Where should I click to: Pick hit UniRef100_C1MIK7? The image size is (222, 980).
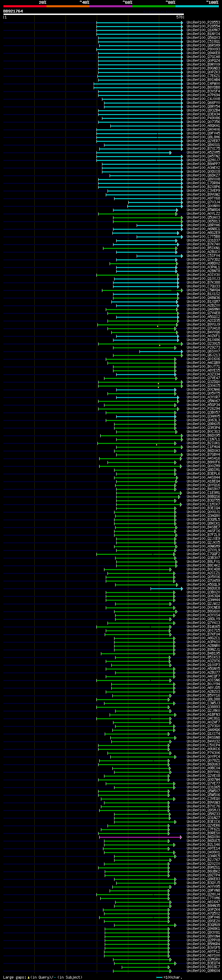[x=203, y=504]
